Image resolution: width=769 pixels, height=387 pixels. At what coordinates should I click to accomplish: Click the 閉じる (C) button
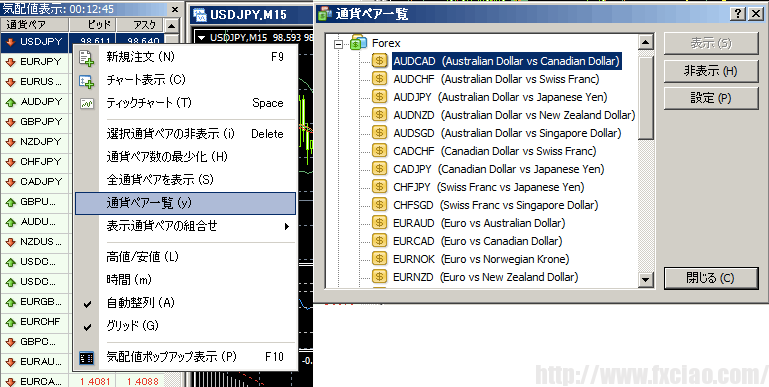(711, 278)
